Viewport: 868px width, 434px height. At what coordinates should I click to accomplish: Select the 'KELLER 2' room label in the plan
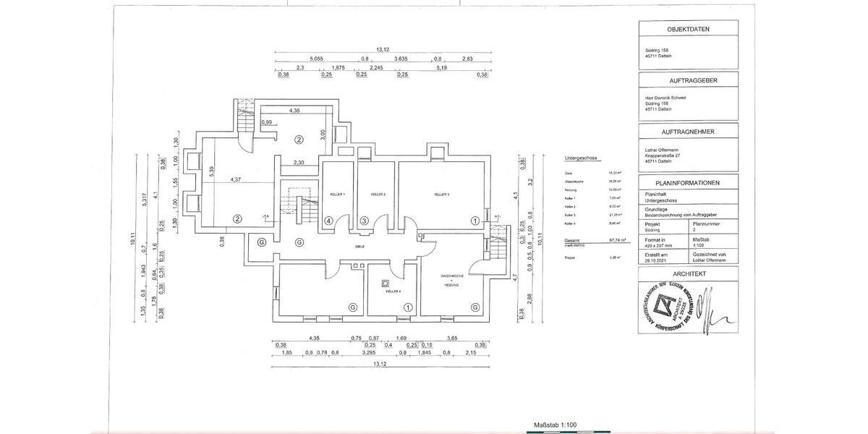click(378, 195)
